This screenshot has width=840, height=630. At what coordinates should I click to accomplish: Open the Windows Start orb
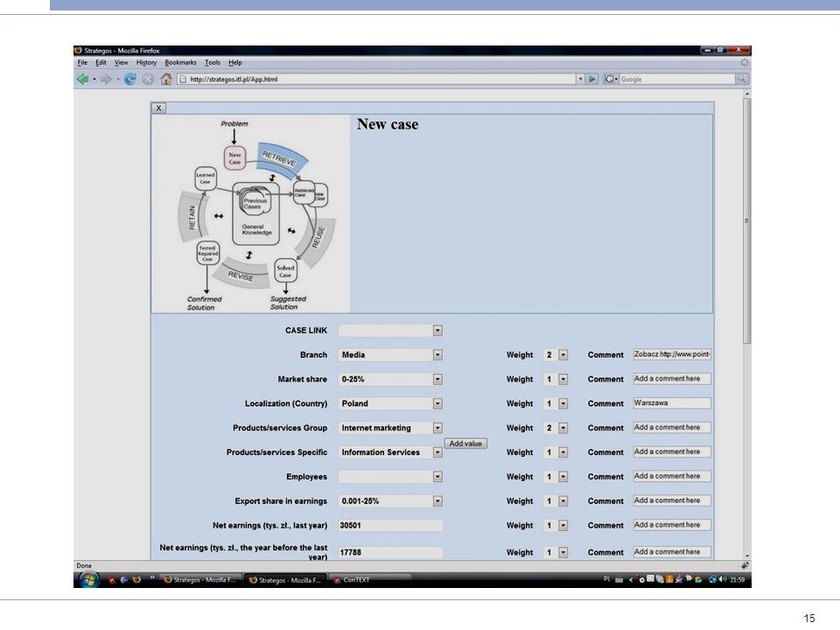[88, 579]
